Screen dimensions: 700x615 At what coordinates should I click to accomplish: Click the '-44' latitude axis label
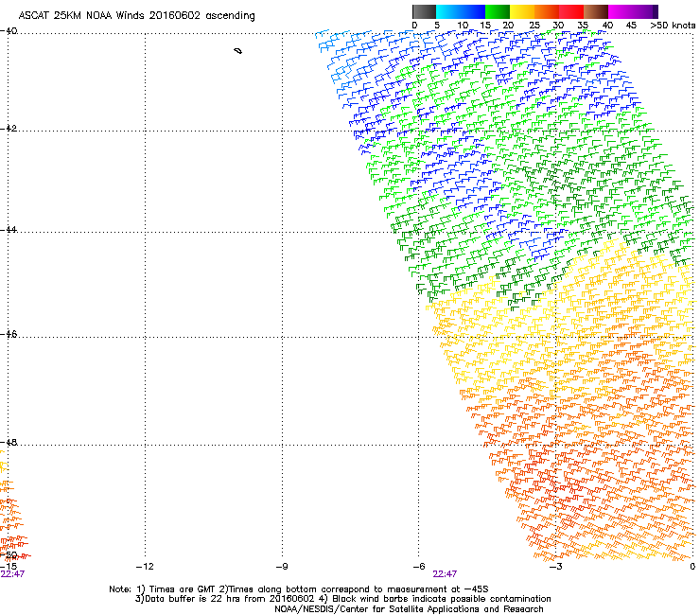click(x=9, y=230)
